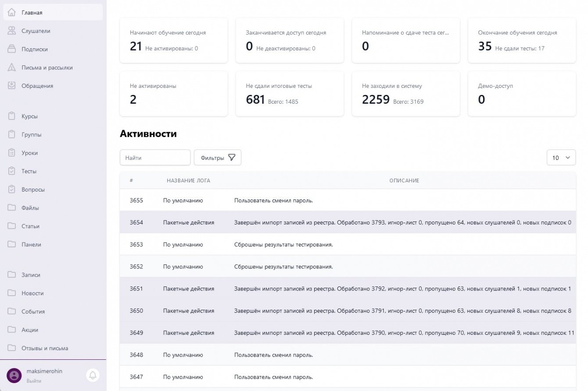This screenshot has height=391, width=588.
Task: Click the Тесты checklist icon
Action: [12, 171]
